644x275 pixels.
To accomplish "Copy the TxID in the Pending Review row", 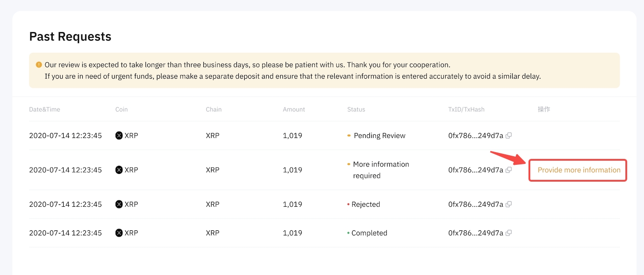I will pos(509,136).
